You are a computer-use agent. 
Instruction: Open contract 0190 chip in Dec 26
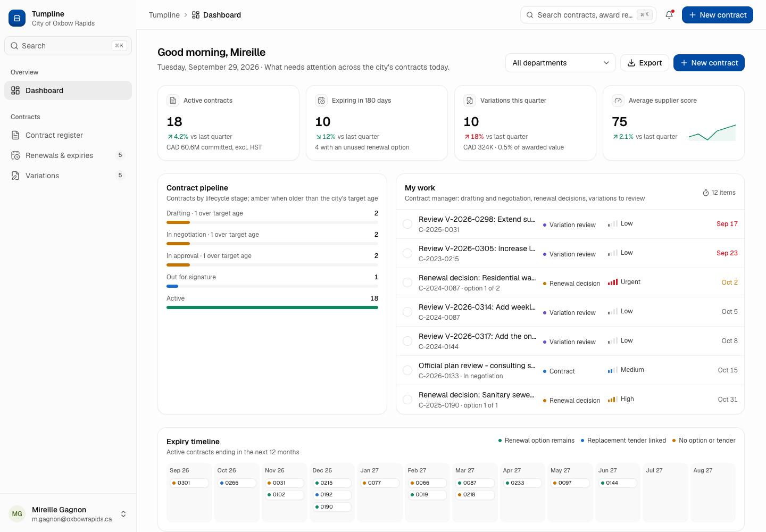coord(332,506)
